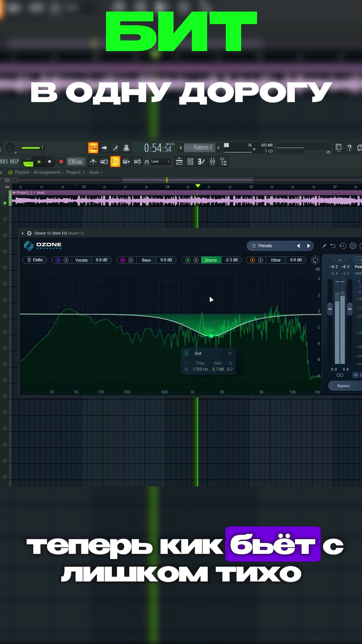
Task: Click the arrow left of Pattern 1
Action: [x=181, y=148]
